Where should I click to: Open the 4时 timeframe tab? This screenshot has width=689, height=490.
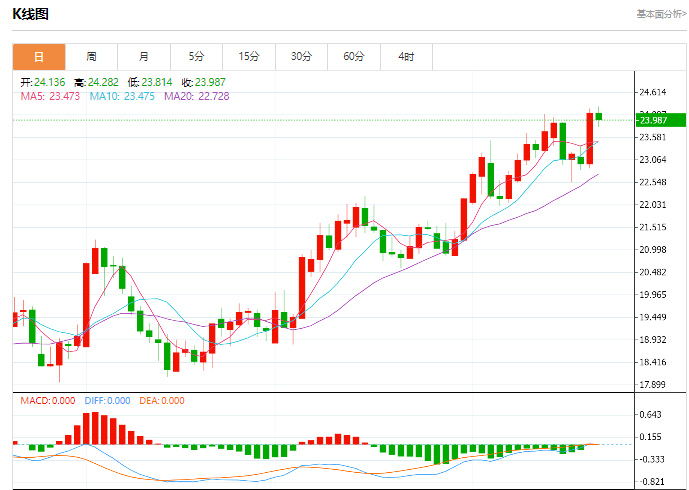point(406,57)
